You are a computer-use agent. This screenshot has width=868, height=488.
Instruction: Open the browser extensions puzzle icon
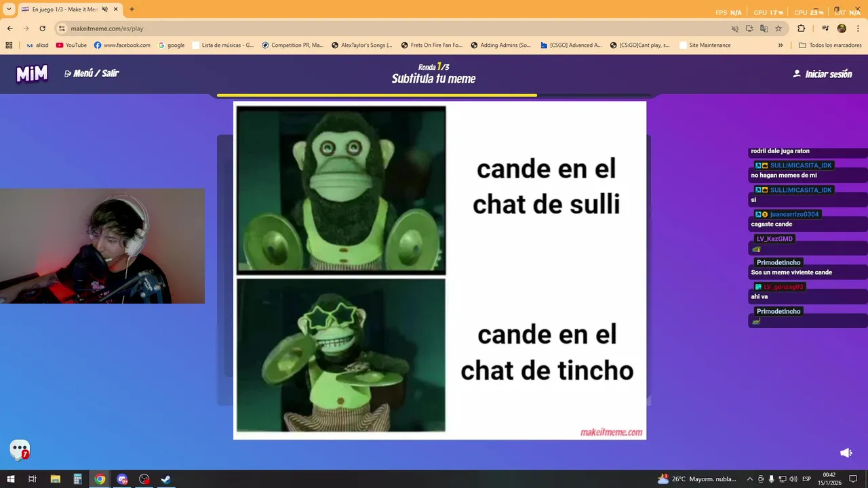pyautogui.click(x=801, y=28)
